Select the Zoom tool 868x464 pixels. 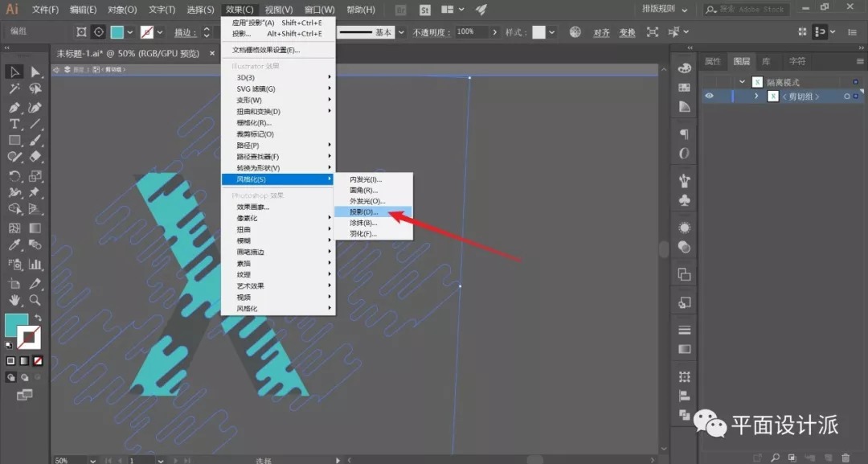(x=35, y=300)
